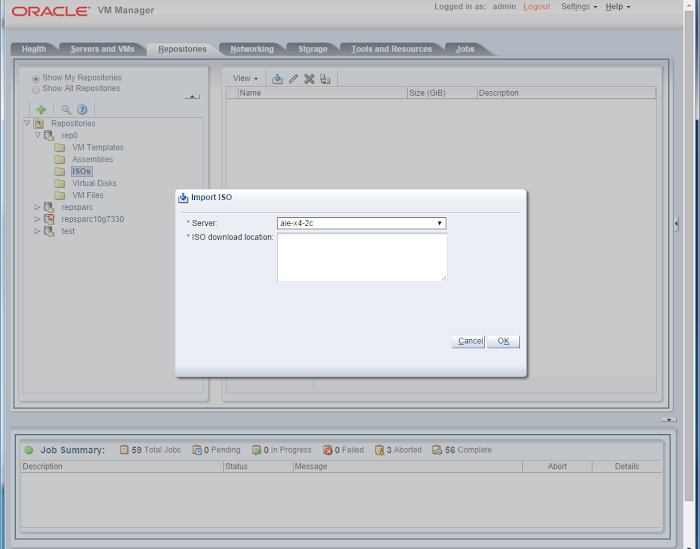Click the VM Files folder icon

(59, 195)
